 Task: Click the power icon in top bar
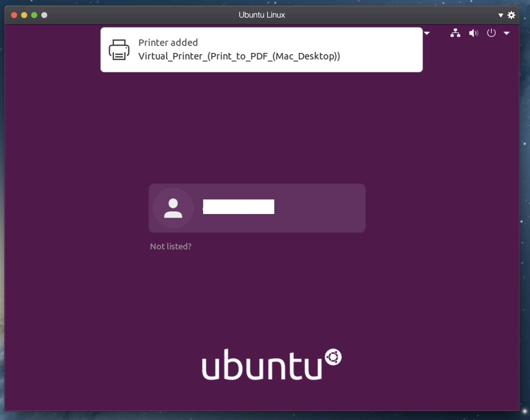pyautogui.click(x=491, y=33)
